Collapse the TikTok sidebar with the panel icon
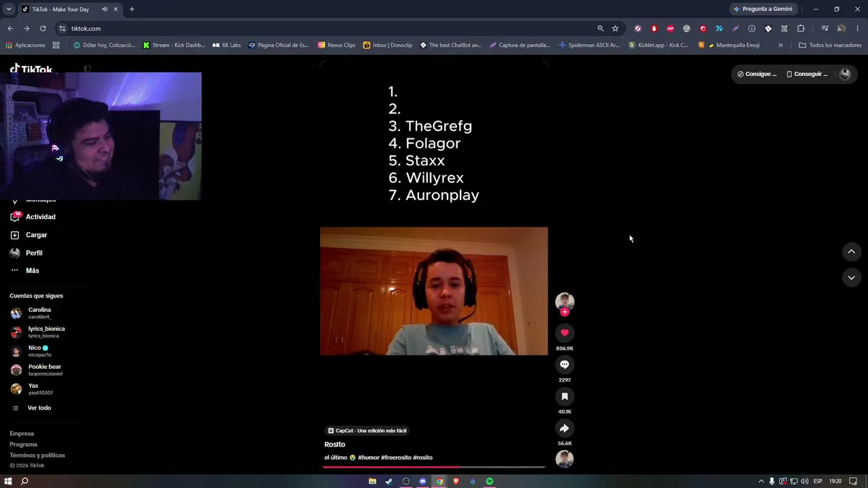The image size is (868, 488). (x=87, y=69)
